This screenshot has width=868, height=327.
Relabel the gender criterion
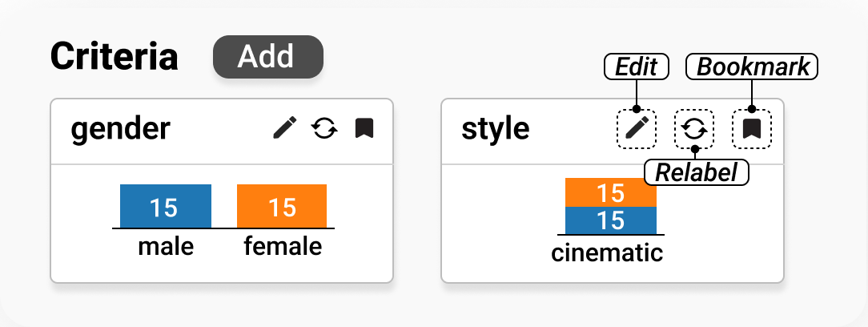click(323, 128)
